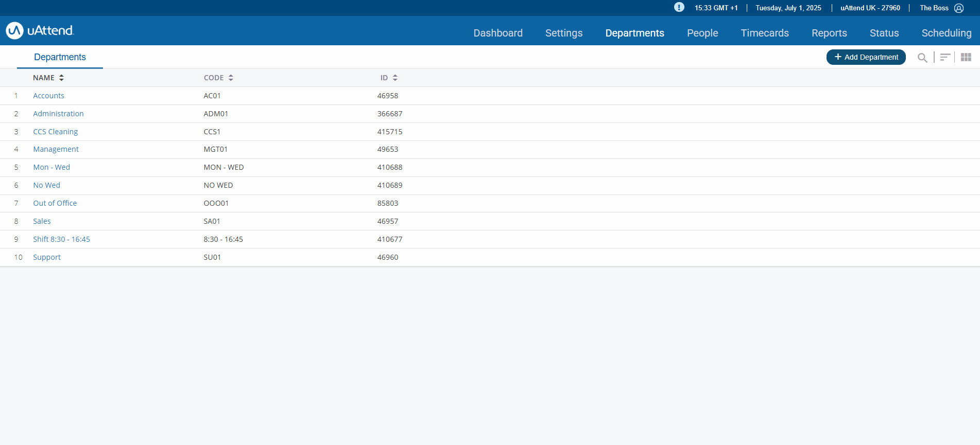
Task: Open Accounts department link
Action: click(48, 96)
